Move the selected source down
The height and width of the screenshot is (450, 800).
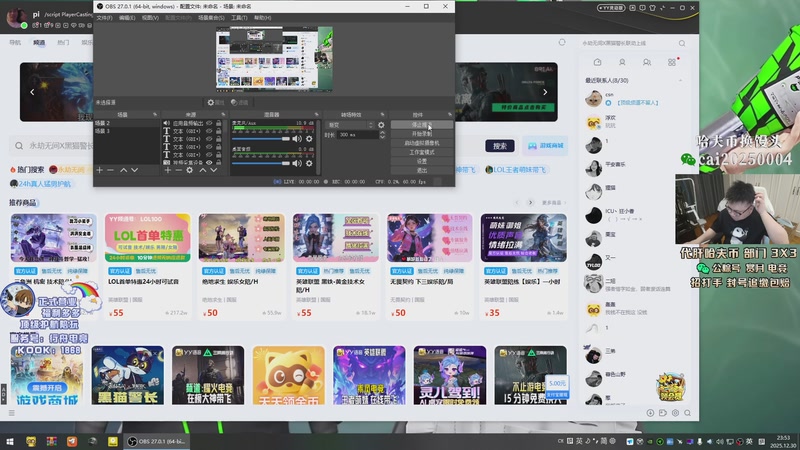pyautogui.click(x=214, y=170)
